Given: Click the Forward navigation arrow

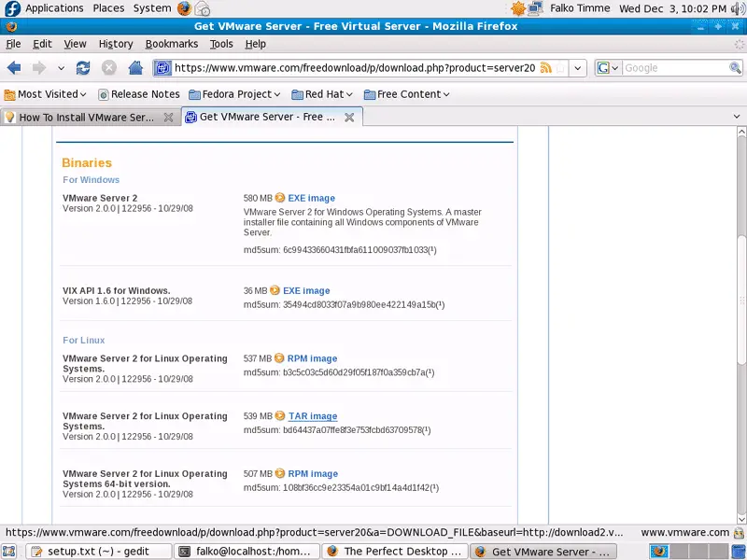Looking at the screenshot, I should pos(39,68).
